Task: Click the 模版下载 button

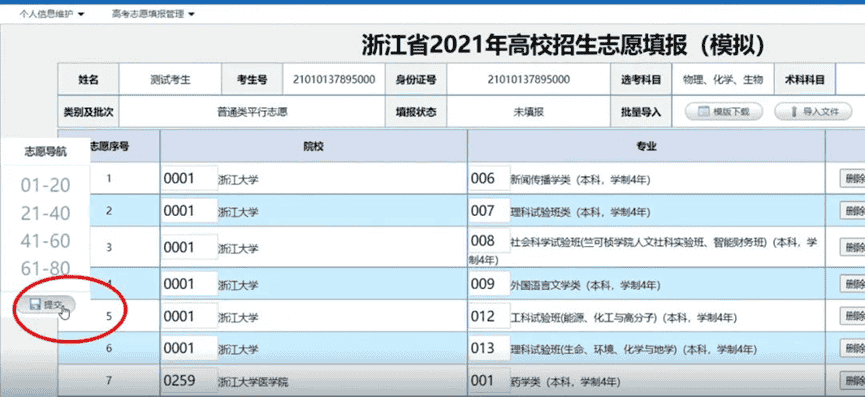Action: point(723,111)
